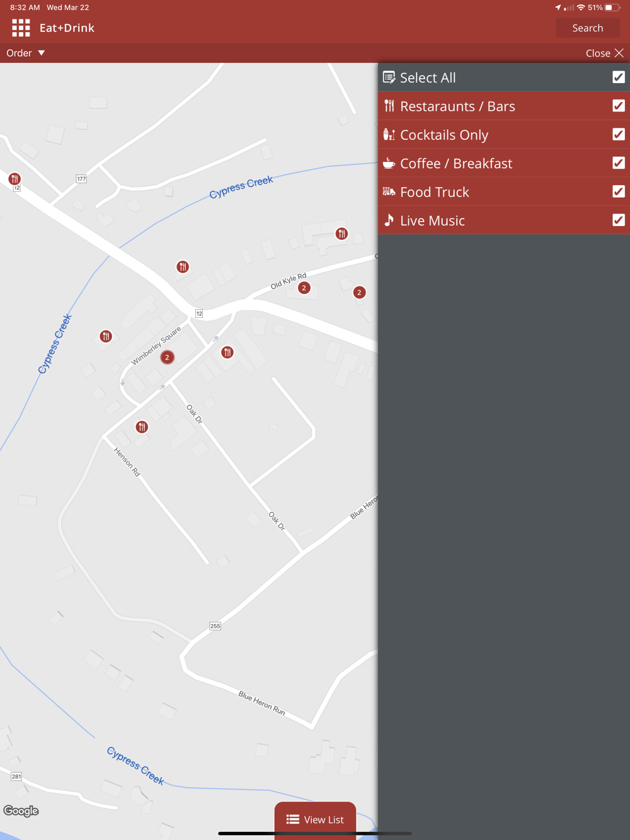Click the cocktail shaker icon
The width and height of the screenshot is (630, 840).
pos(389,134)
